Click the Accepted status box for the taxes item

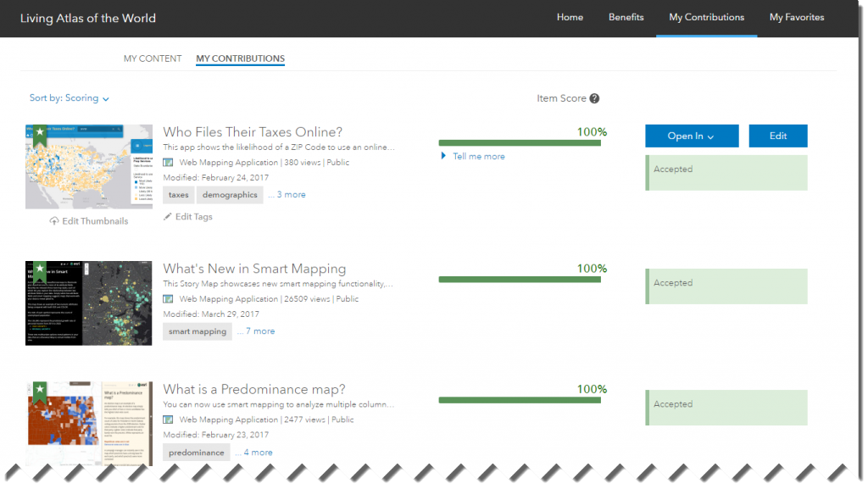[726, 173]
